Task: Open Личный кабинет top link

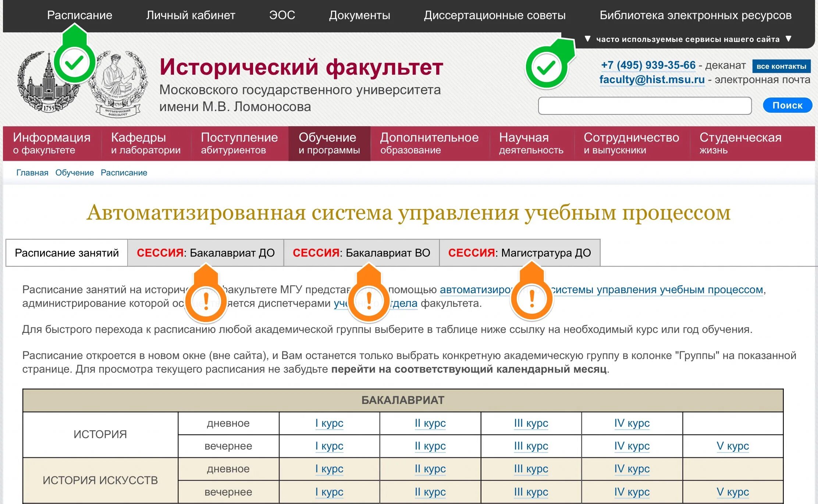Action: point(191,15)
